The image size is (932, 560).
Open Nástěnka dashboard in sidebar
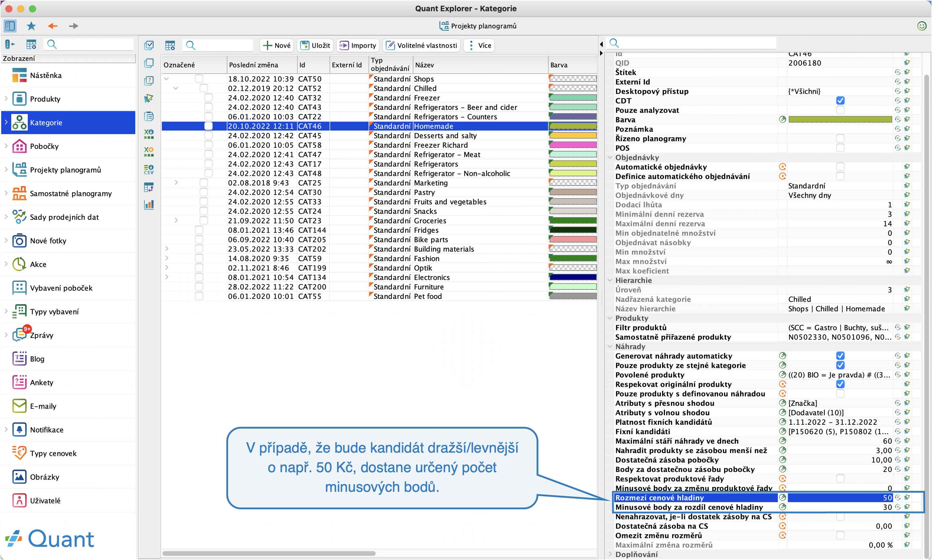68,75
